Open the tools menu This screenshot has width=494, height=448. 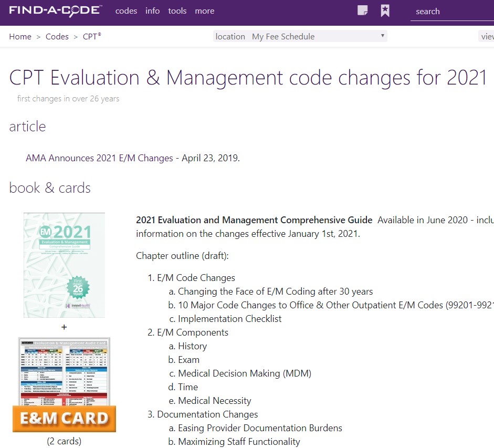point(177,11)
